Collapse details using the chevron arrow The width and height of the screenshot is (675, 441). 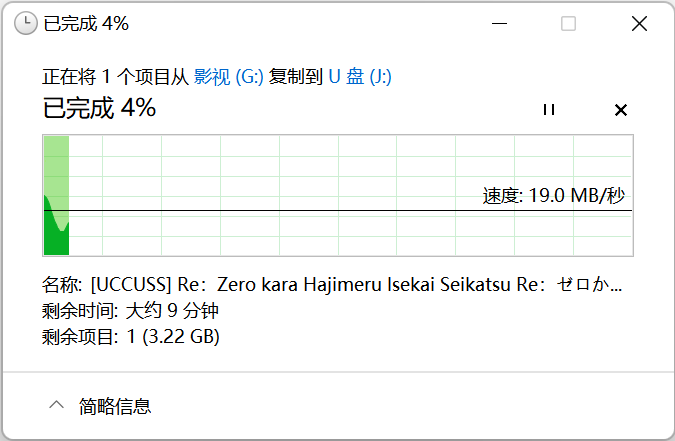click(57, 405)
